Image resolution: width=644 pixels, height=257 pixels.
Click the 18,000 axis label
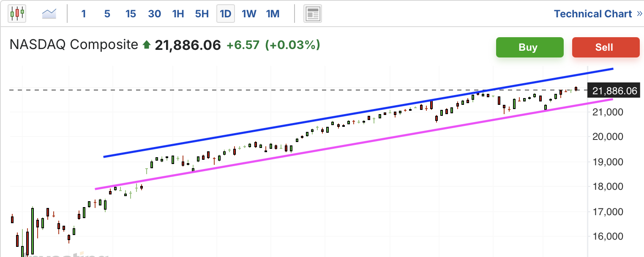607,187
